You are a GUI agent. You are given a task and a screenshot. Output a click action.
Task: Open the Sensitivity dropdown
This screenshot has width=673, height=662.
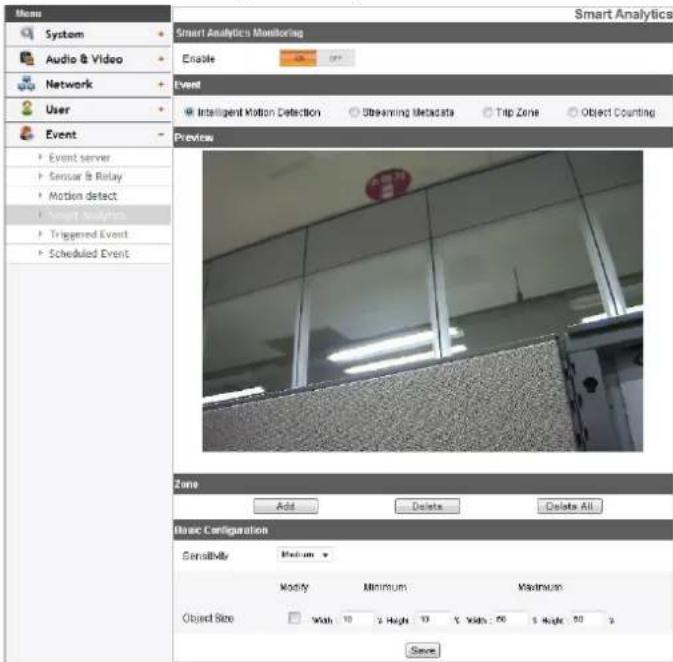tap(305, 555)
